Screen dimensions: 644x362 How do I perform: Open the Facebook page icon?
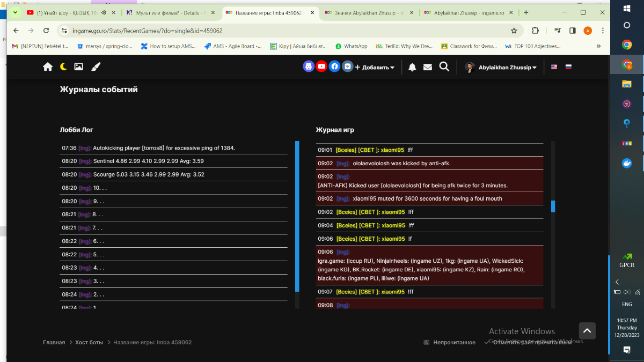[334, 67]
